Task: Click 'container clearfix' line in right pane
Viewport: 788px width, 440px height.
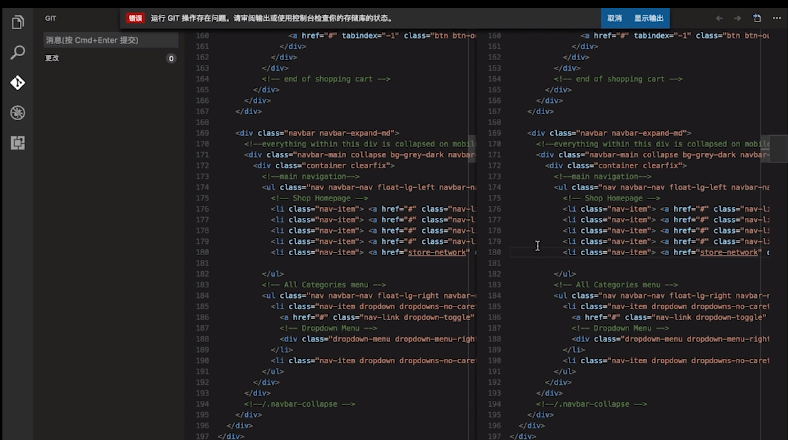Action: [616, 165]
